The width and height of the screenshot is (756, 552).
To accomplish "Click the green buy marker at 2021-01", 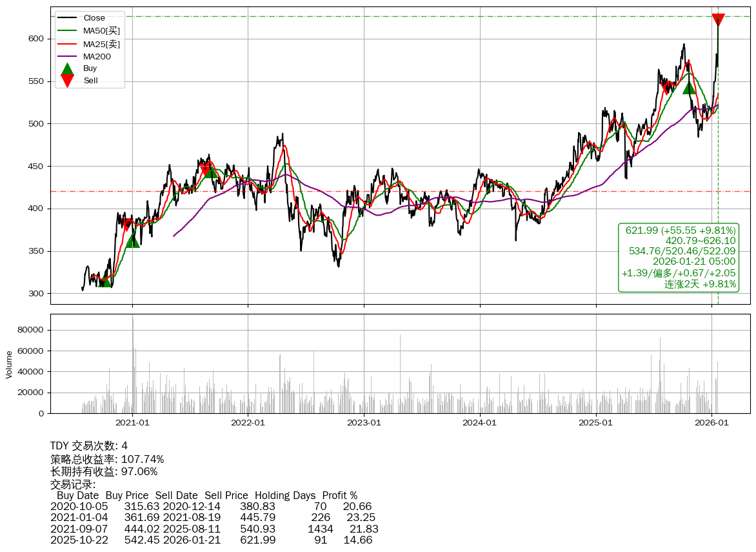I will pyautogui.click(x=132, y=240).
